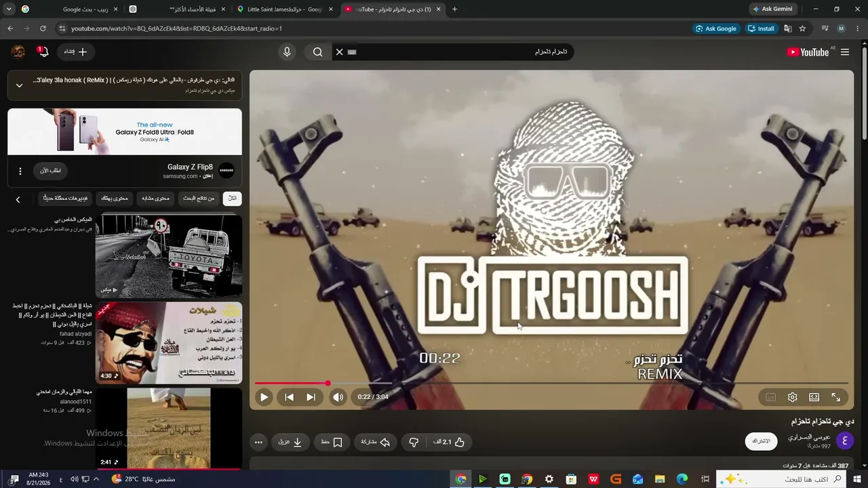Subscribe to the channel (الاشتراك)
The image size is (868, 488).
(x=762, y=441)
